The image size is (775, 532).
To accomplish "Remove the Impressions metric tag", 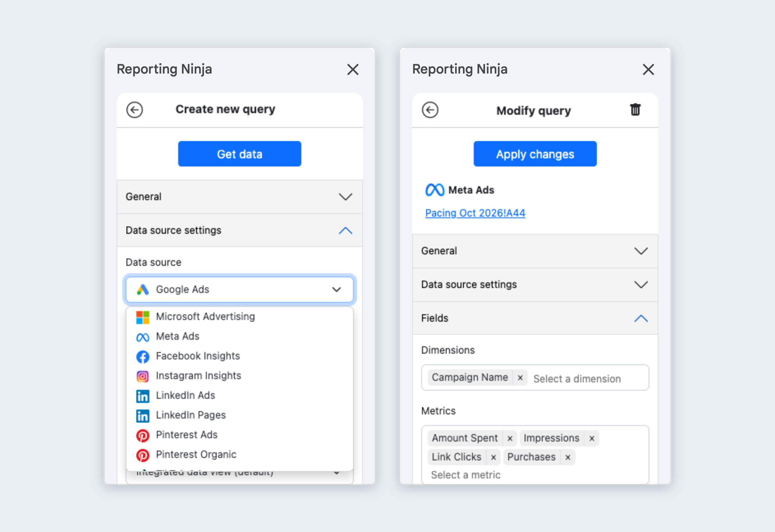I will click(x=591, y=438).
